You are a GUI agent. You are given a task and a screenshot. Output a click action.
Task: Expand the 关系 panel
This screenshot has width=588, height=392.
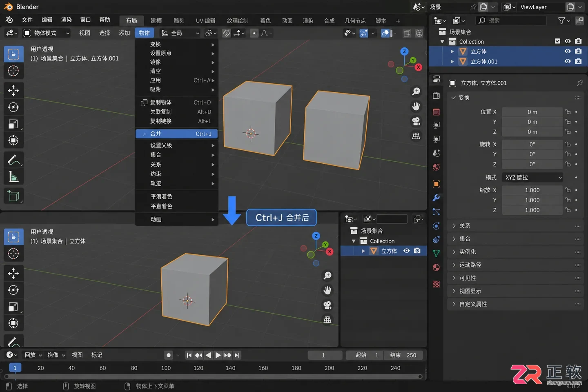[x=516, y=226]
